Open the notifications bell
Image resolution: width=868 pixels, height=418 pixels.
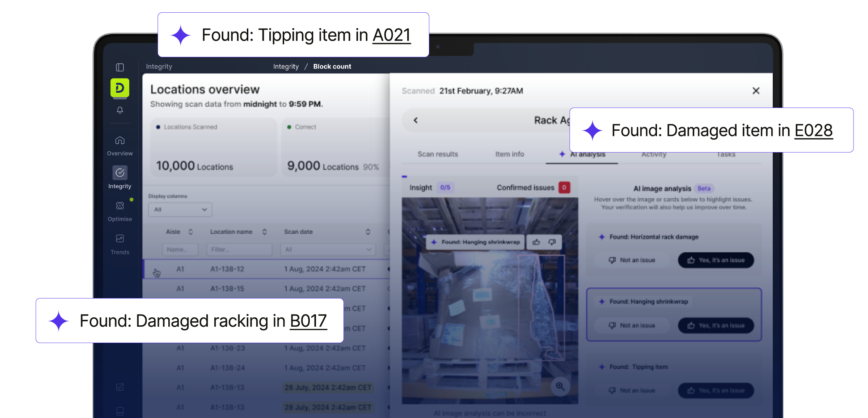120,110
